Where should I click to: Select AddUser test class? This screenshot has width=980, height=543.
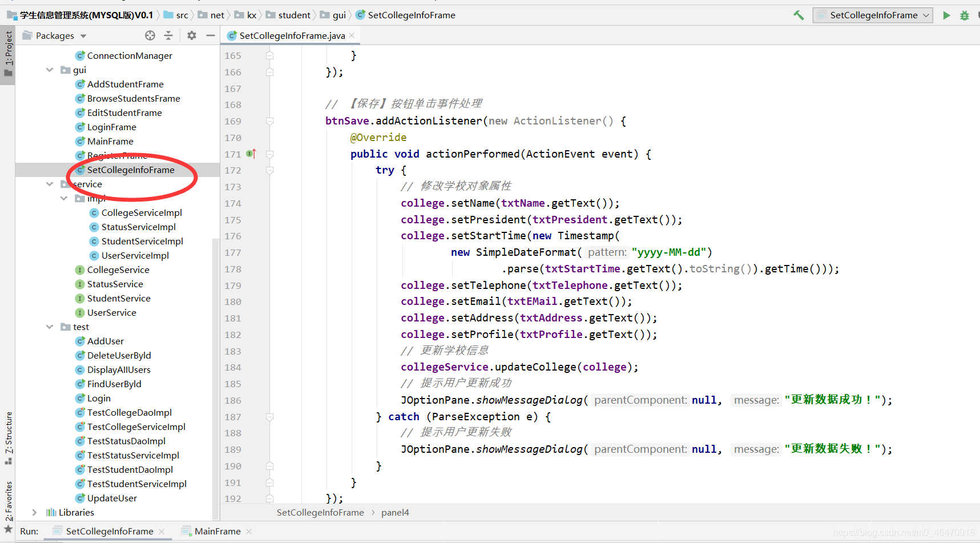pyautogui.click(x=105, y=341)
